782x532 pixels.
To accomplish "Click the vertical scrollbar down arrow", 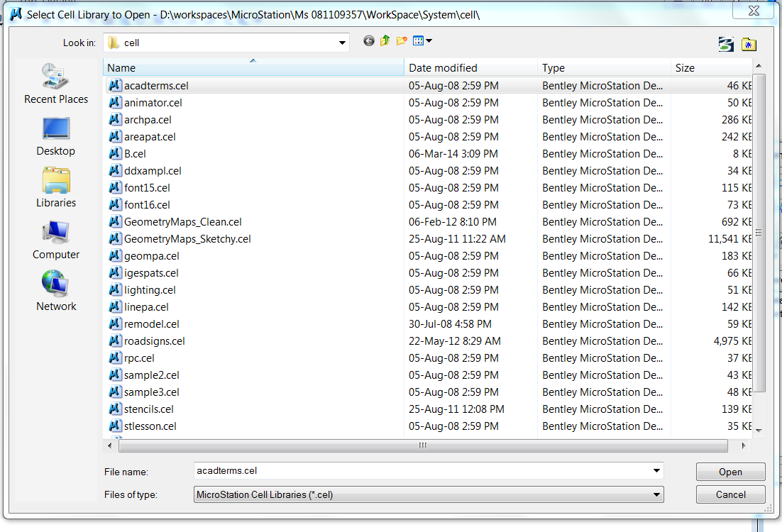I will coord(759,431).
